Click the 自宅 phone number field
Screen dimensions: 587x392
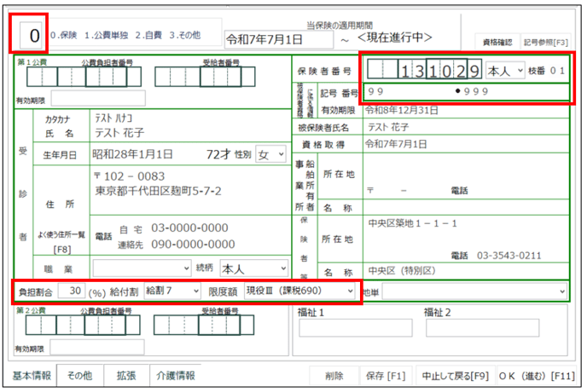tap(189, 228)
